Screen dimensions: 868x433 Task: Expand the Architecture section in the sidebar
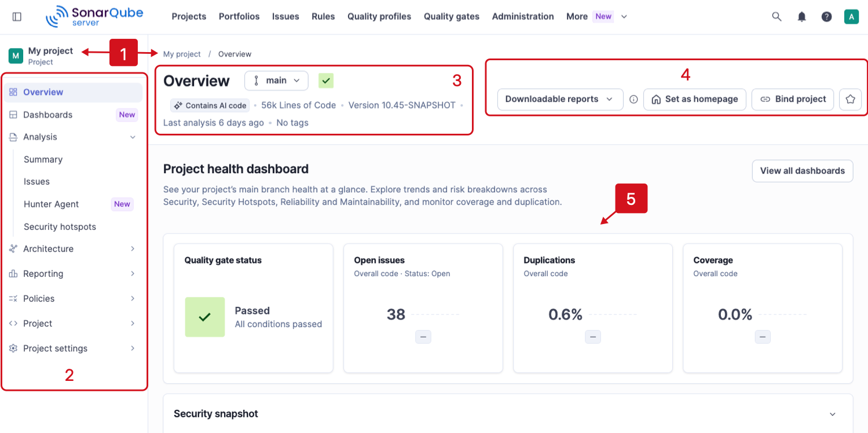tap(73, 249)
